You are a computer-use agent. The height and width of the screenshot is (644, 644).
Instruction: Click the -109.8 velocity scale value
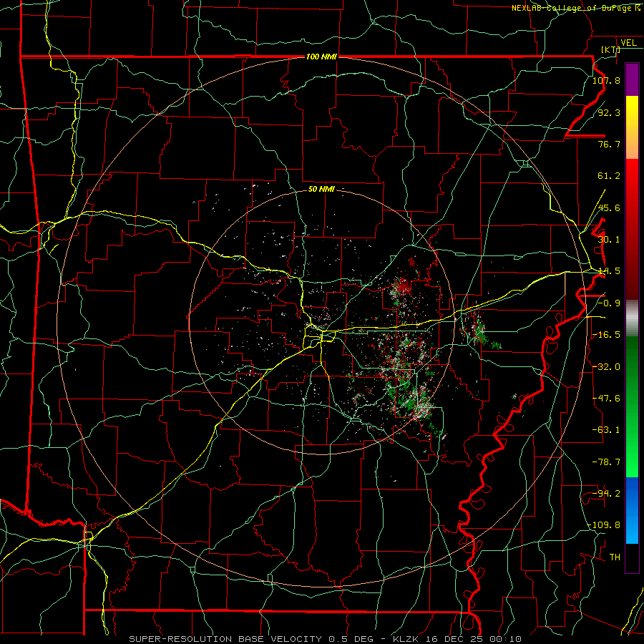(604, 525)
